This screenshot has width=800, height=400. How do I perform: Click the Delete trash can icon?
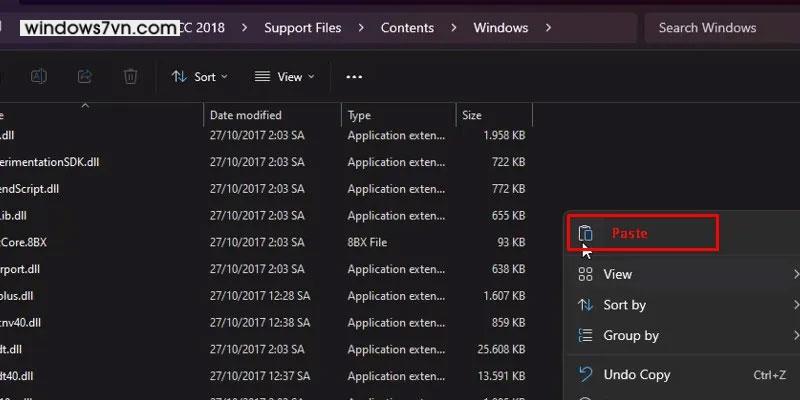pyautogui.click(x=130, y=76)
